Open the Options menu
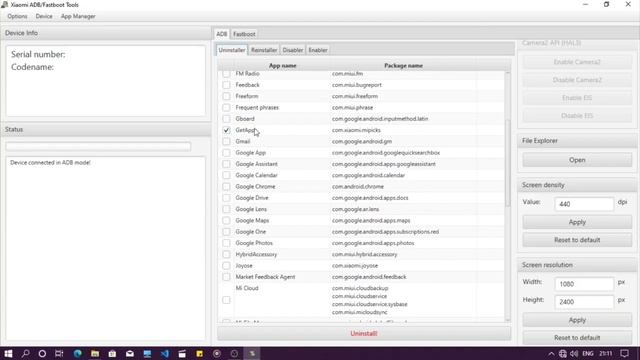Image resolution: width=640 pixels, height=360 pixels. point(17,16)
